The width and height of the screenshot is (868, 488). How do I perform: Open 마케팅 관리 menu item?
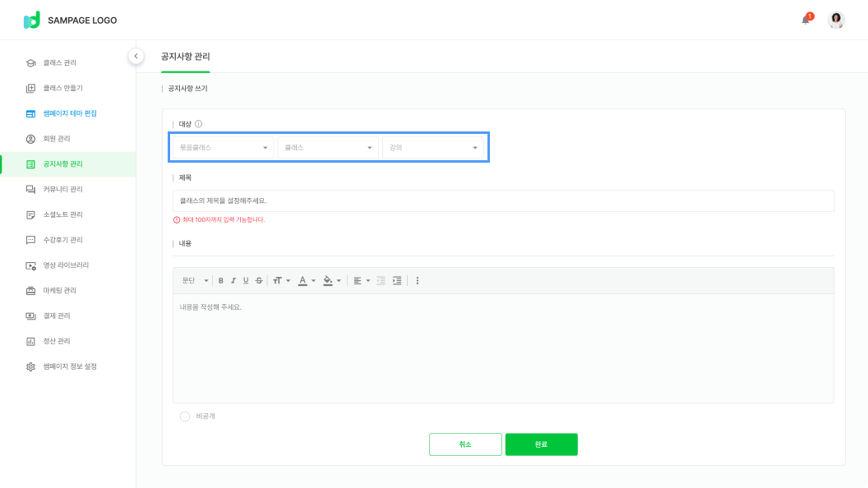(x=60, y=291)
